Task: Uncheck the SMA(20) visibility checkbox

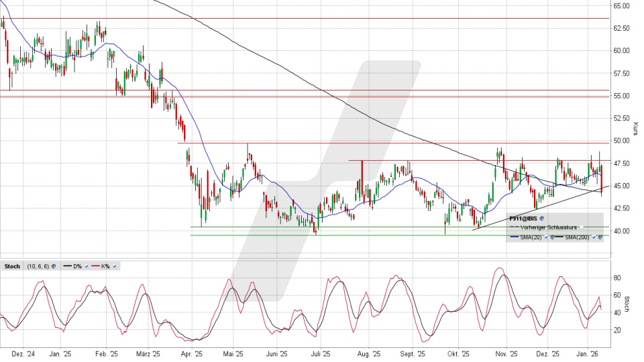Action: click(546, 237)
